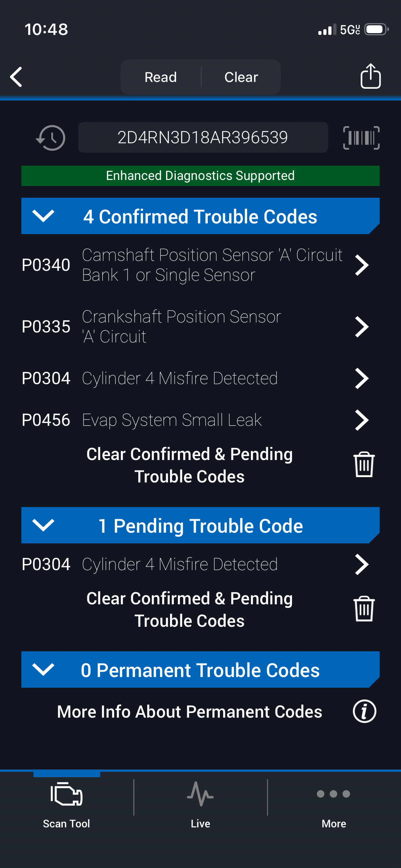Screen dimensions: 401x868
Task: Tap the back arrow icon
Action: click(16, 77)
